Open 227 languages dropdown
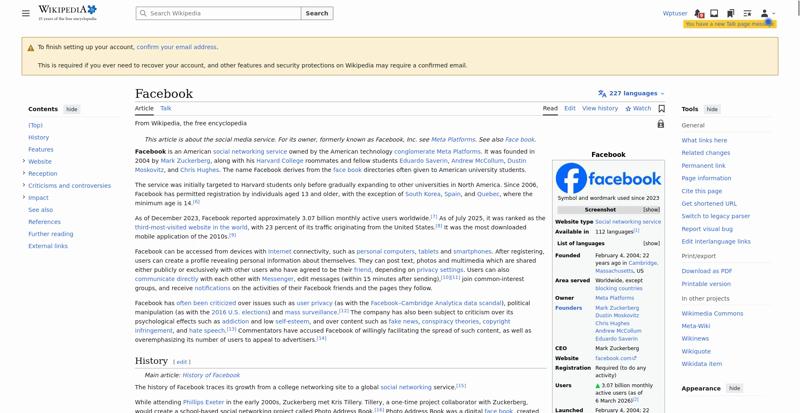 (632, 93)
